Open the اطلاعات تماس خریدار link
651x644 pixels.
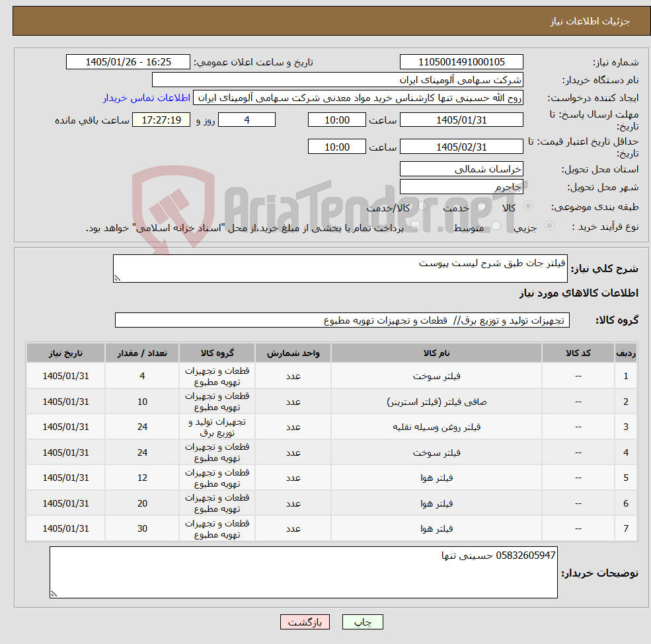click(x=147, y=98)
